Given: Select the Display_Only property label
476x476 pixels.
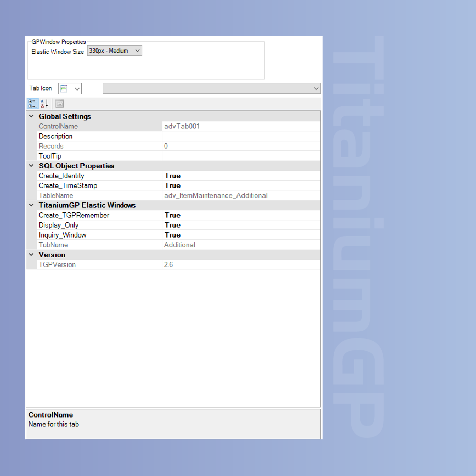Looking at the screenshot, I should point(58,225).
